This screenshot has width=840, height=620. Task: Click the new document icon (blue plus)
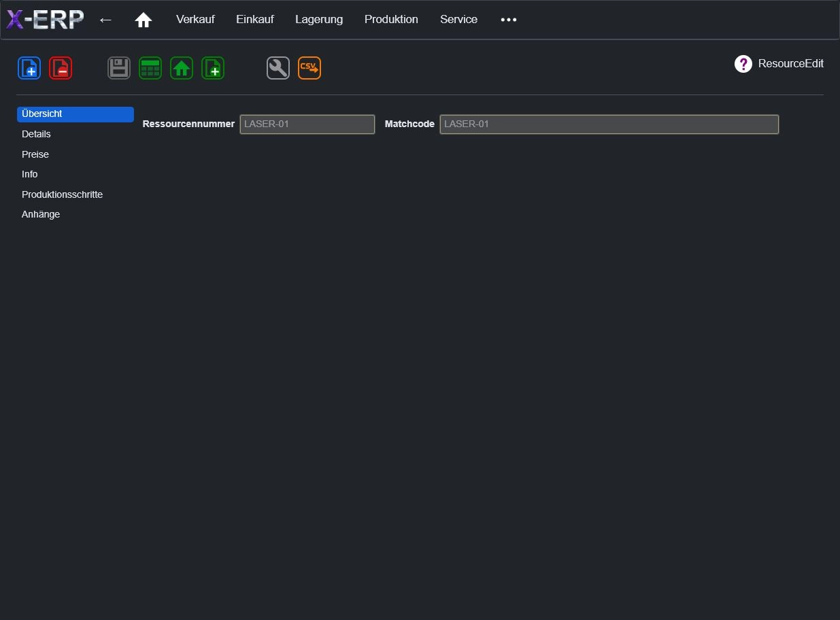[x=29, y=68]
